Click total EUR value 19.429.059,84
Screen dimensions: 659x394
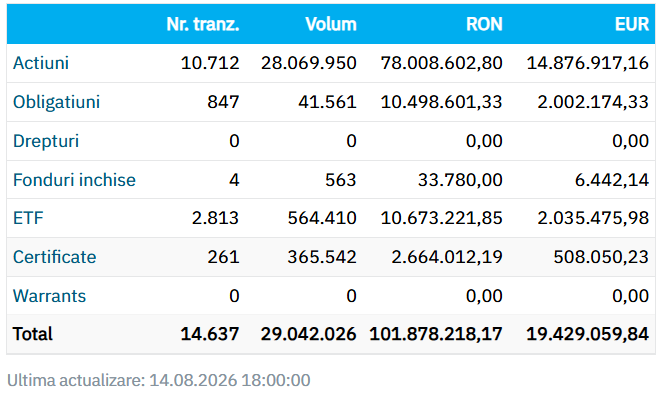[588, 334]
